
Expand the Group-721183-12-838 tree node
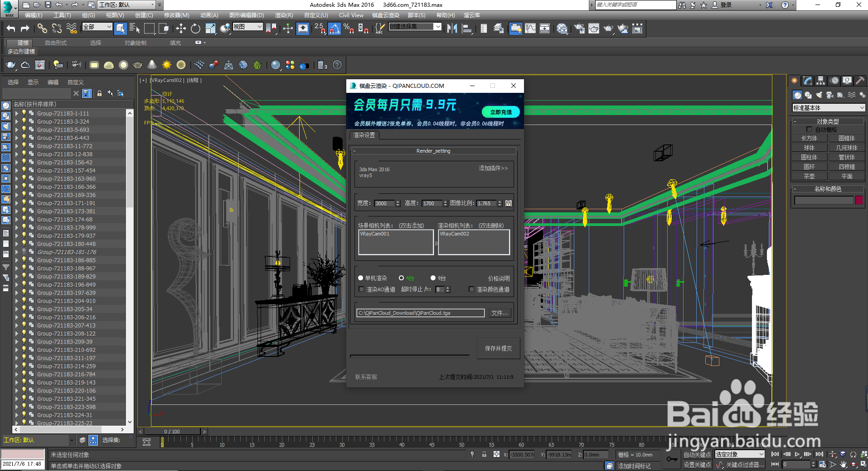tap(17, 154)
